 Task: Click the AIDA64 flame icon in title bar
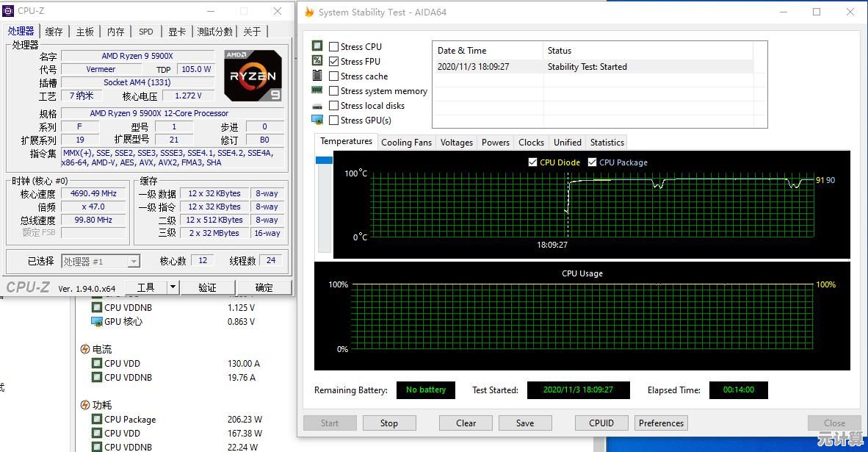coord(309,12)
